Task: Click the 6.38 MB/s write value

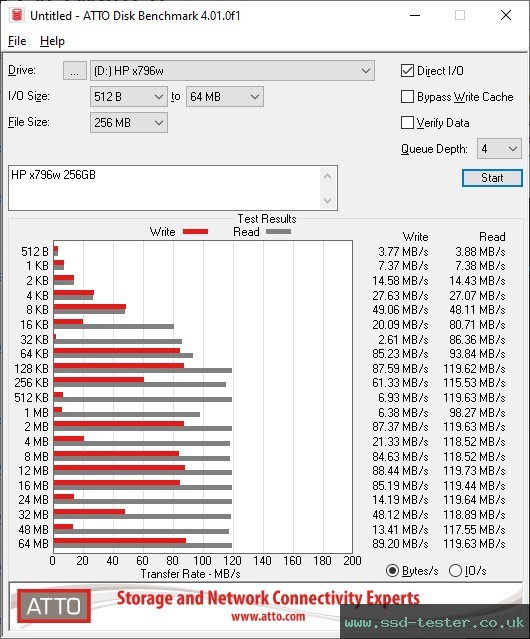Action: tap(403, 412)
